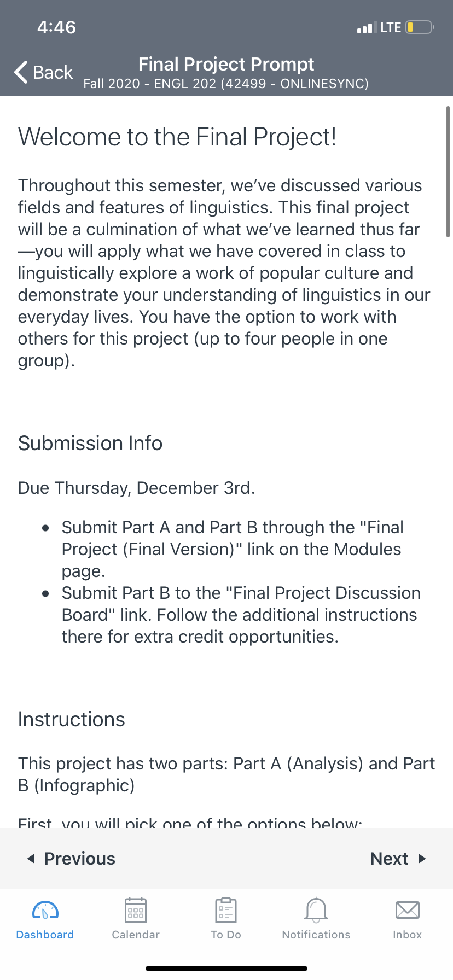The width and height of the screenshot is (453, 980).
Task: Tap the vertical scrollbar on right edge
Action: pos(448,172)
